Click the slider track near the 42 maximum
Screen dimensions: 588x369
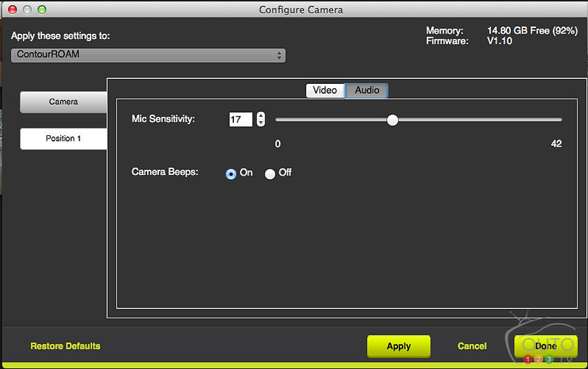554,120
